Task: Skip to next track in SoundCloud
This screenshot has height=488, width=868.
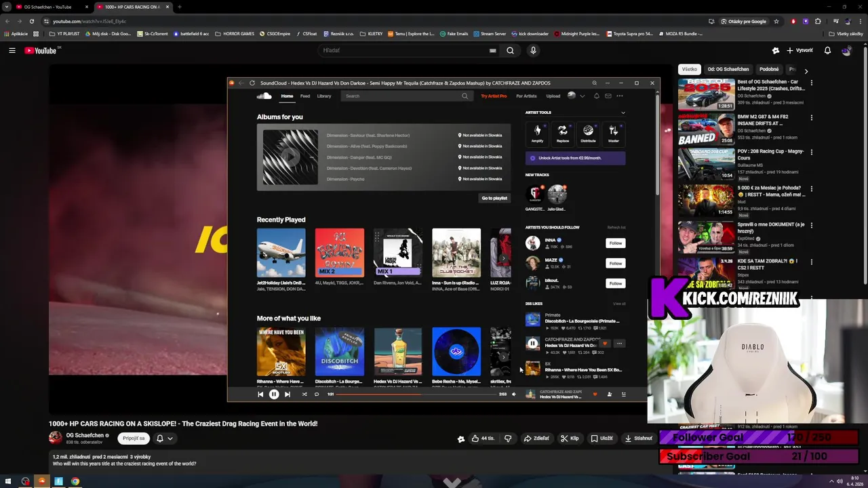Action: [x=288, y=394]
